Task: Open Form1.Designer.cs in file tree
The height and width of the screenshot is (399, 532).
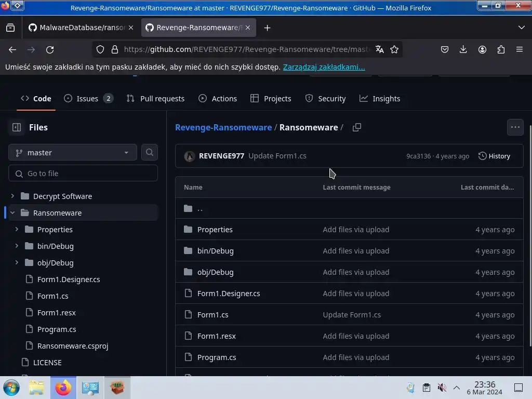Action: [69, 279]
